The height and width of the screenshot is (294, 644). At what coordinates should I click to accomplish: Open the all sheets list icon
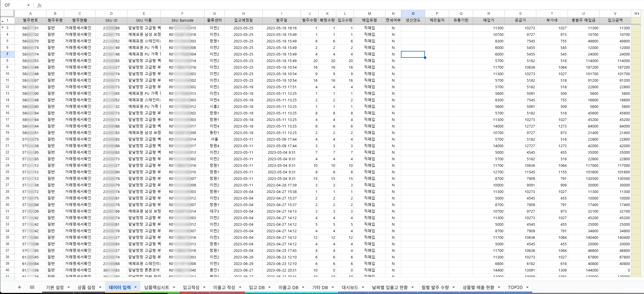pyautogui.click(x=32, y=287)
